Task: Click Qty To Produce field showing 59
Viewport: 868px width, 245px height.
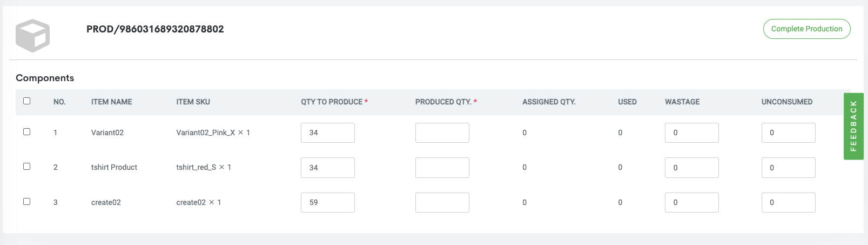Action: 328,202
